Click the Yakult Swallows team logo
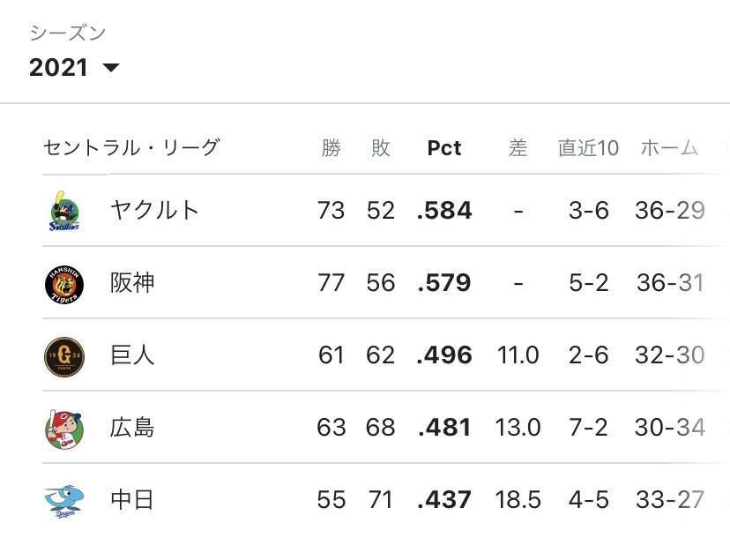Image resolution: width=730 pixels, height=560 pixels. tap(63, 210)
